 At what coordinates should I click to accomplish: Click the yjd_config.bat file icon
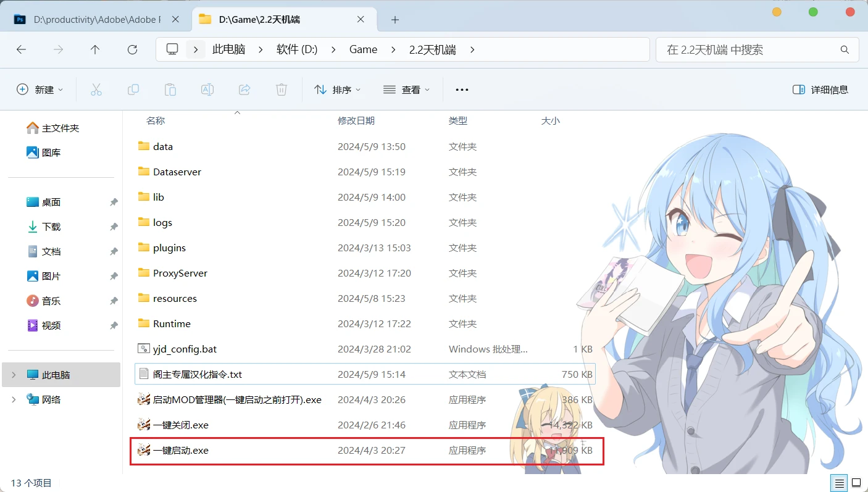(x=144, y=349)
